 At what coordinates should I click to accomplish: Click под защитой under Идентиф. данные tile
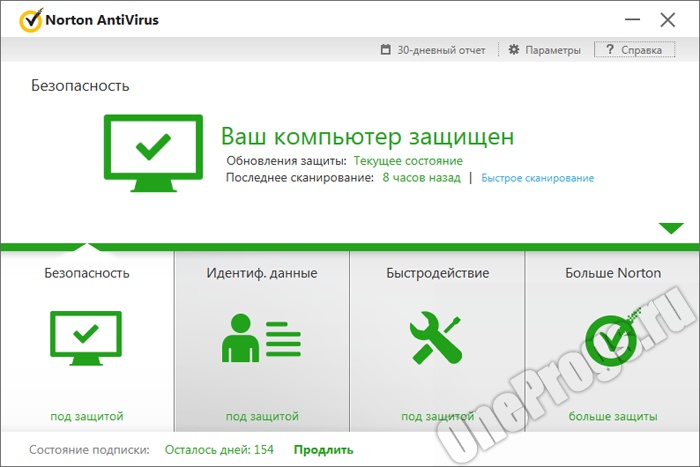pyautogui.click(x=262, y=416)
